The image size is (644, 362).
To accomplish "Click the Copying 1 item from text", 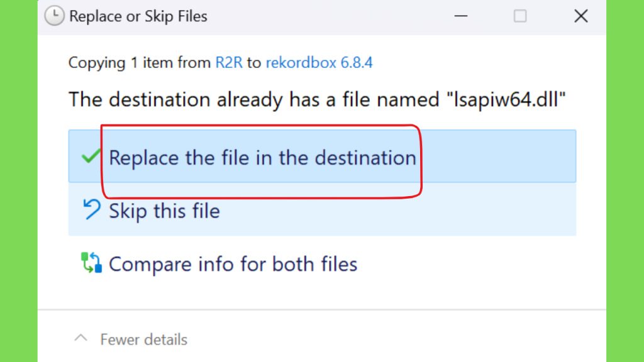I will coord(139,63).
